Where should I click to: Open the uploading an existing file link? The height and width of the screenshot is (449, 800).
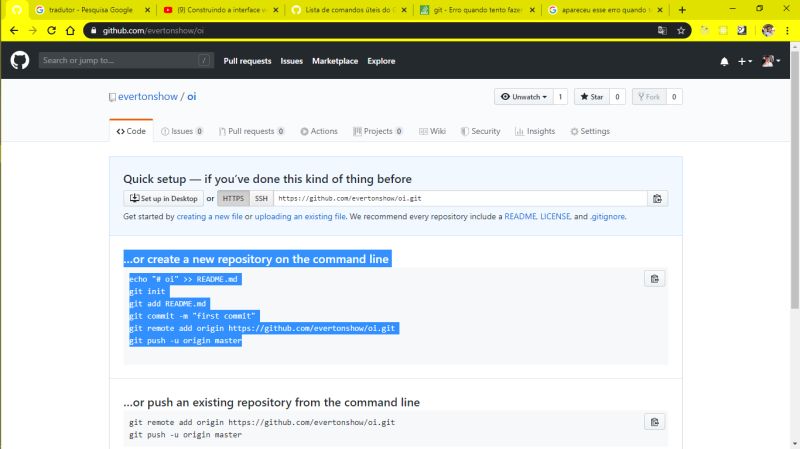[x=300, y=216]
